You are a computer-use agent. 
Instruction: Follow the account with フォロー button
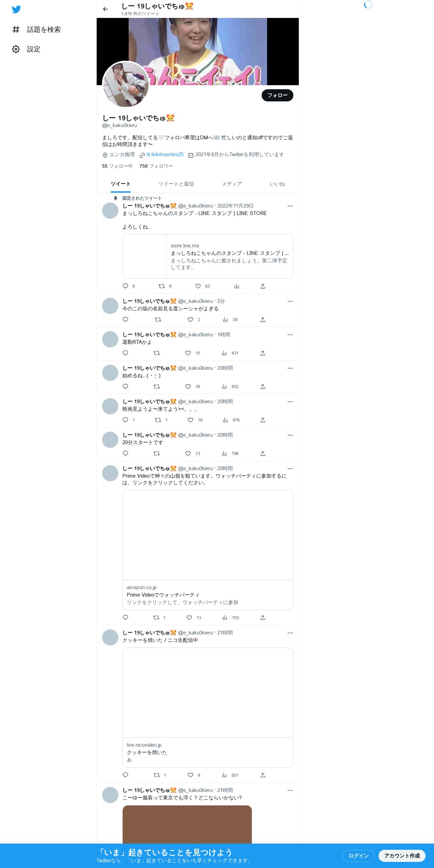point(278,95)
